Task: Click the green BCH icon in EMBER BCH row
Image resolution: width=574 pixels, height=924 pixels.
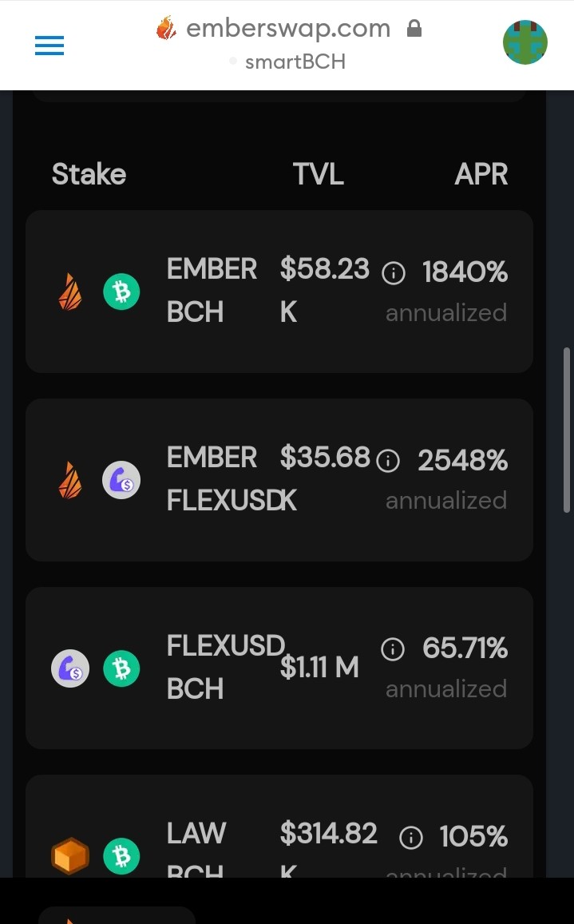Action: (121, 291)
